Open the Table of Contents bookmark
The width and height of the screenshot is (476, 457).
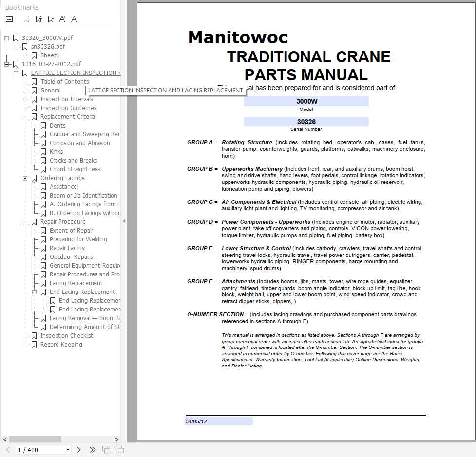point(65,82)
